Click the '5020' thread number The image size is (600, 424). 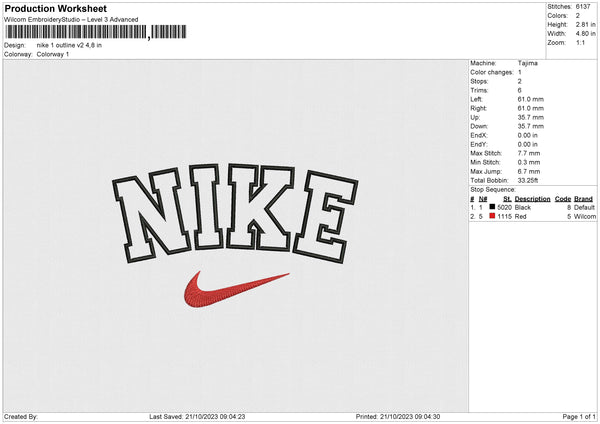pos(504,207)
